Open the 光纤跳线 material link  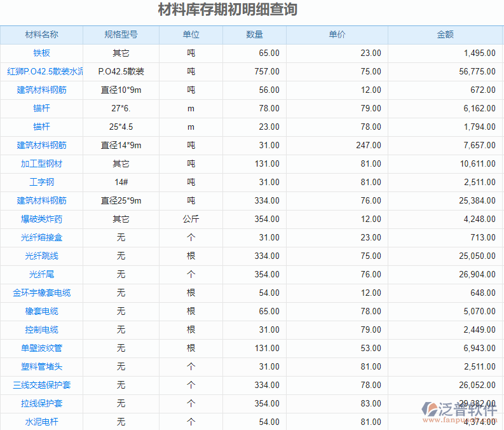pyautogui.click(x=41, y=256)
